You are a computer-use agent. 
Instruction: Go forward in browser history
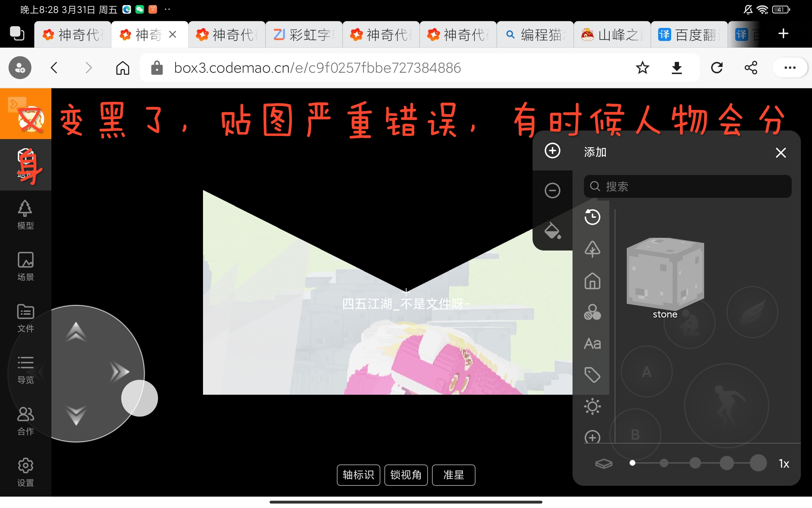[x=88, y=68]
